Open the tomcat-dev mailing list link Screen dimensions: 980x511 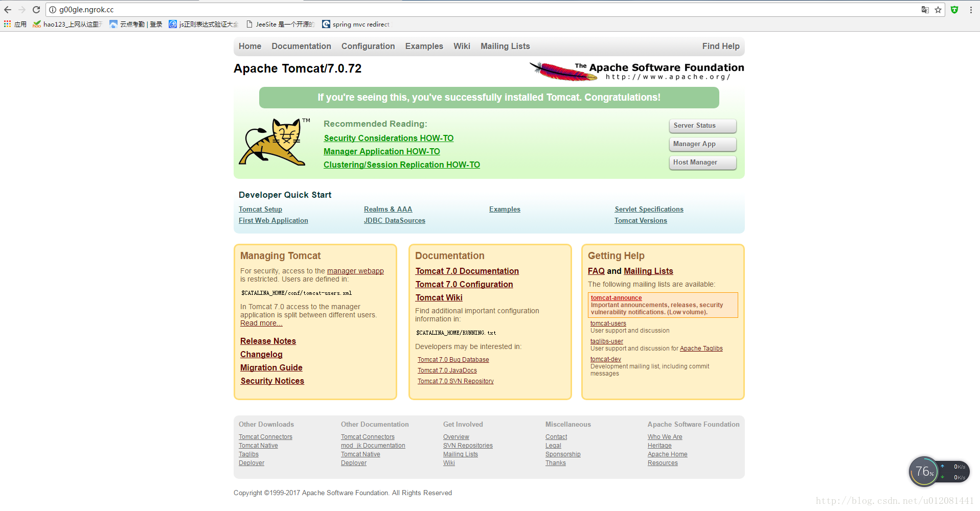click(606, 359)
